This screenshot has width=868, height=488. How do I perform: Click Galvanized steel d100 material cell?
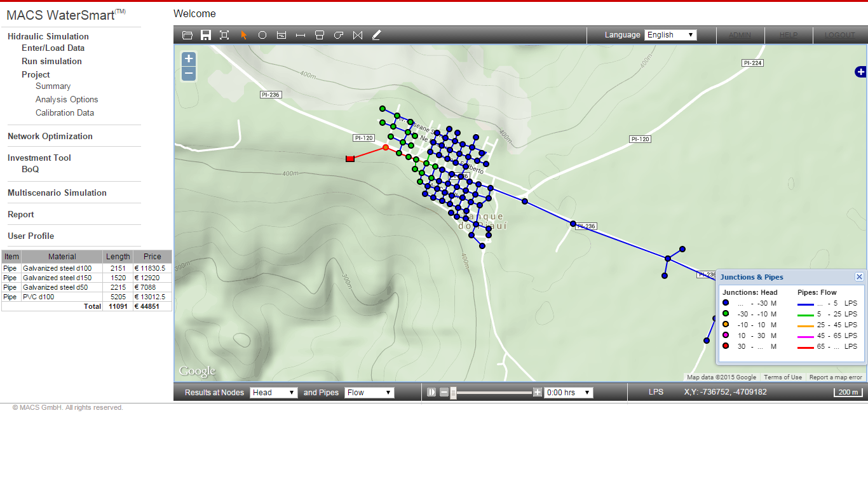pos(62,268)
